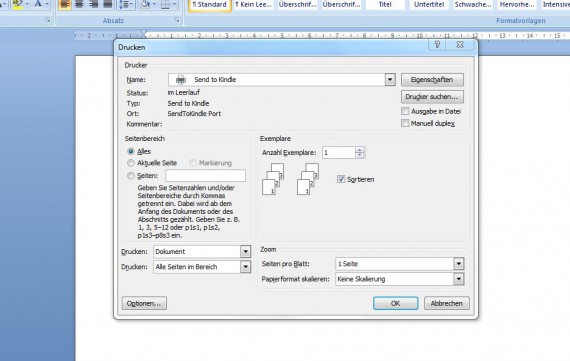570x361 pixels.
Task: Expand the Seiten pro Blatt dropdown
Action: click(458, 264)
